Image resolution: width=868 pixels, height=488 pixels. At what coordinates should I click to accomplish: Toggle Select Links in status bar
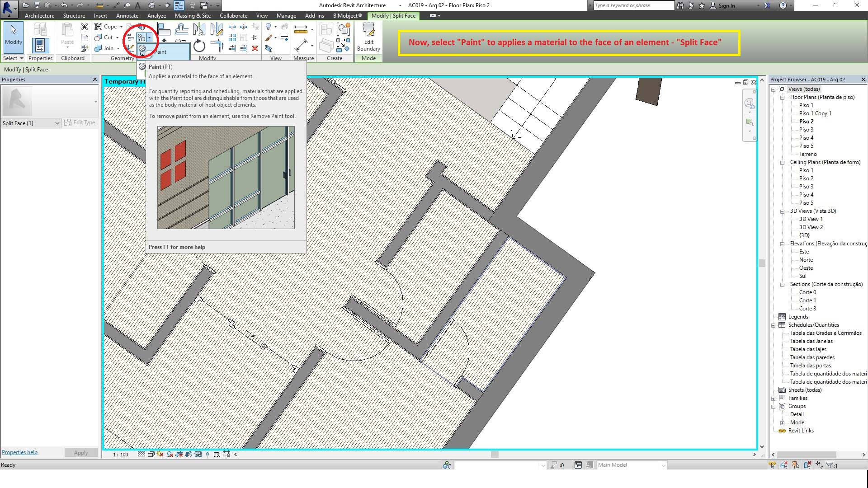pos(772,465)
